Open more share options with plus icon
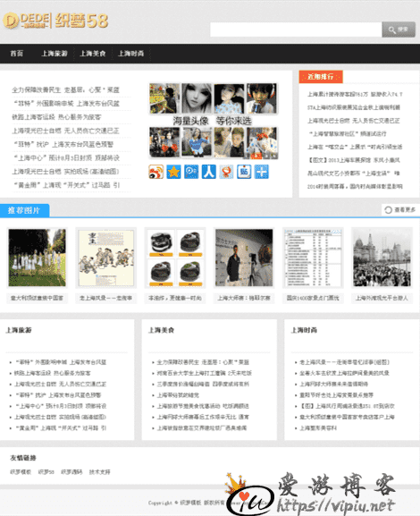 pos(262,172)
